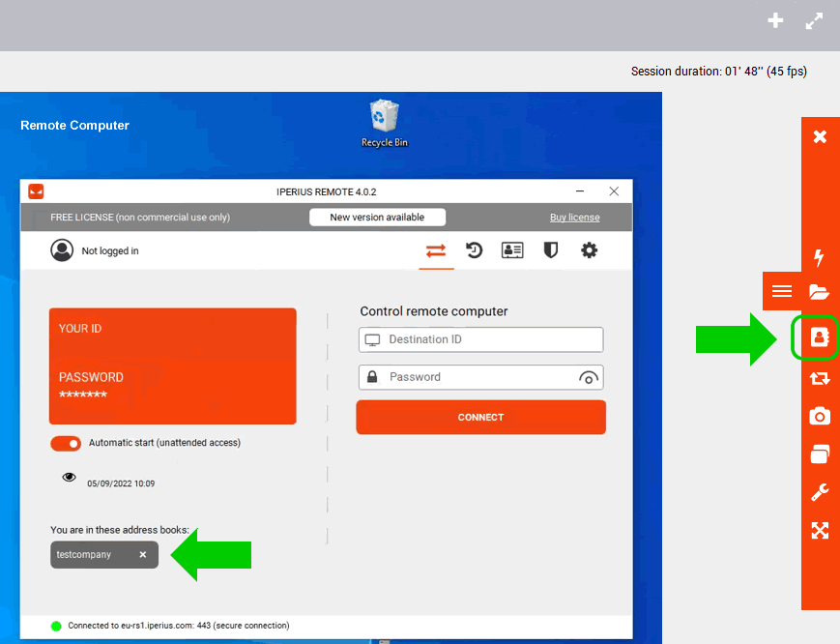
Task: Click the Password input field
Action: [x=481, y=377]
